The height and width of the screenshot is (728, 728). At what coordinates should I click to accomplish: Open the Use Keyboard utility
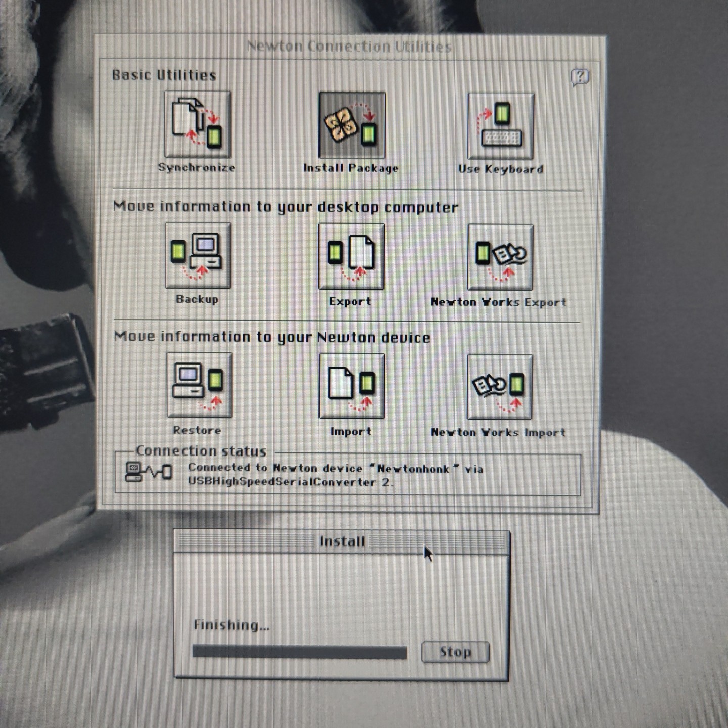[x=500, y=126]
